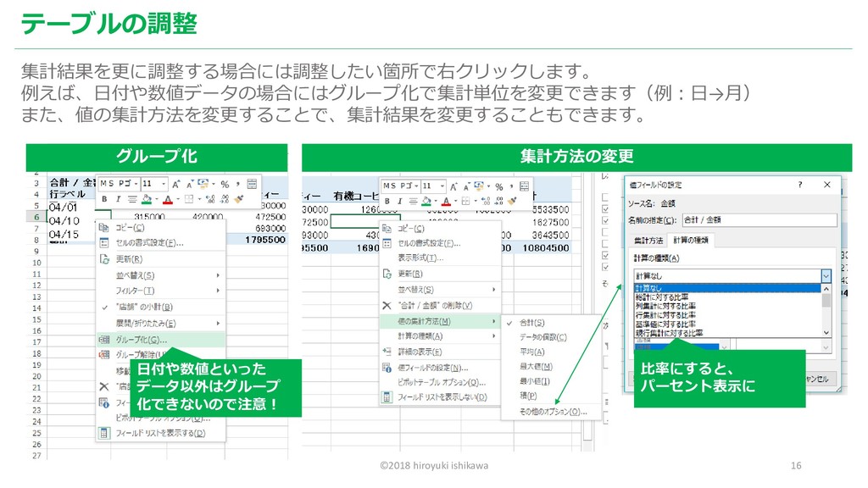This screenshot has height=488, width=868.
Task: Click the セルの書式設定(F)... entry beside 表示形式
Action: pos(441,243)
